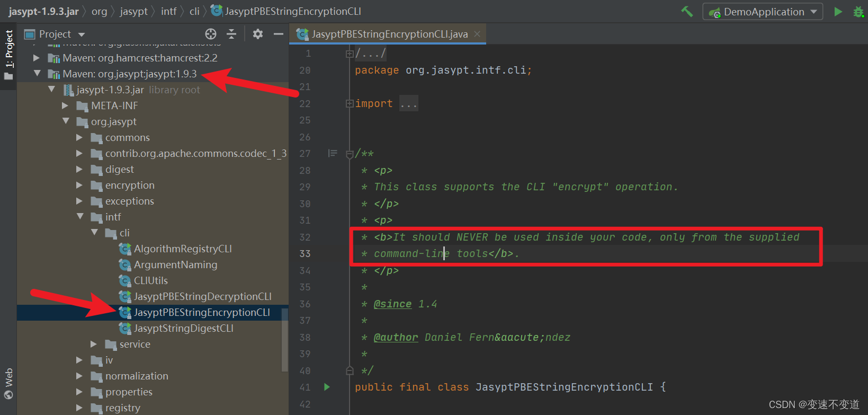Collapse the Javadoc comment fold on line 27
Screen dimensions: 868x415
click(350, 154)
